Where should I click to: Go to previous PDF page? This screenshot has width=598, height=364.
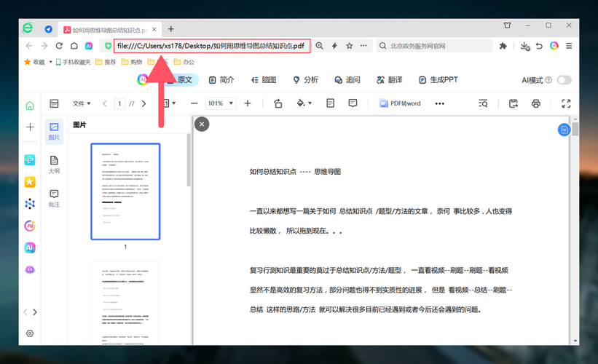[x=104, y=103]
